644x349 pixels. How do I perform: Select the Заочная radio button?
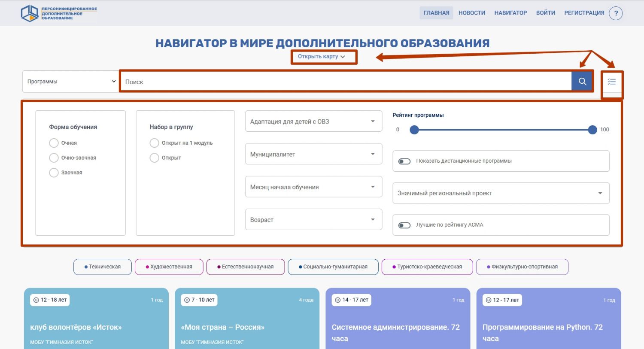tap(54, 173)
